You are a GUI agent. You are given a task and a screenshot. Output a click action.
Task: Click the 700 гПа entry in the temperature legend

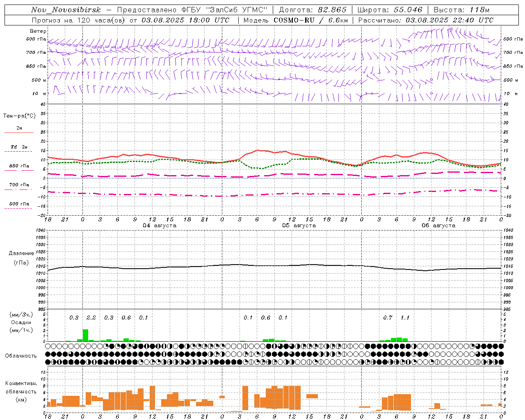tap(19, 185)
